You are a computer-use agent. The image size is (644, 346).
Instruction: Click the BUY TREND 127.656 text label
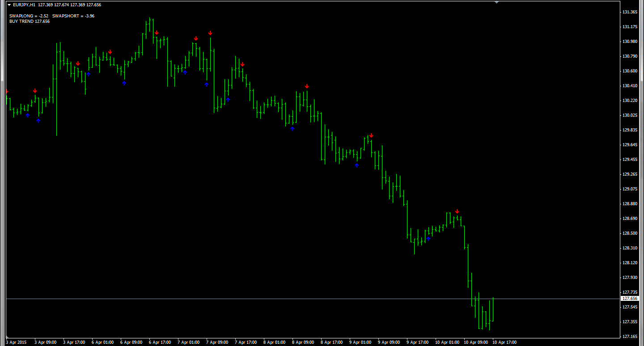click(30, 21)
